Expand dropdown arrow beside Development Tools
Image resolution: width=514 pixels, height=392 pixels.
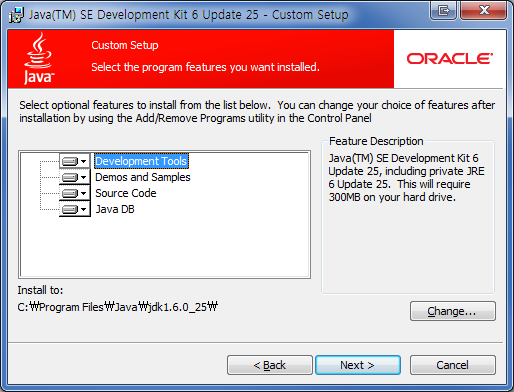pos(84,161)
